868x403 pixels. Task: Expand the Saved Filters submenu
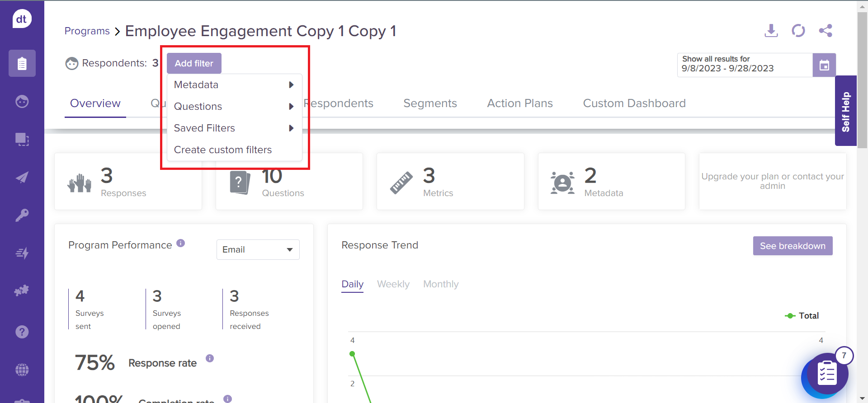point(234,128)
